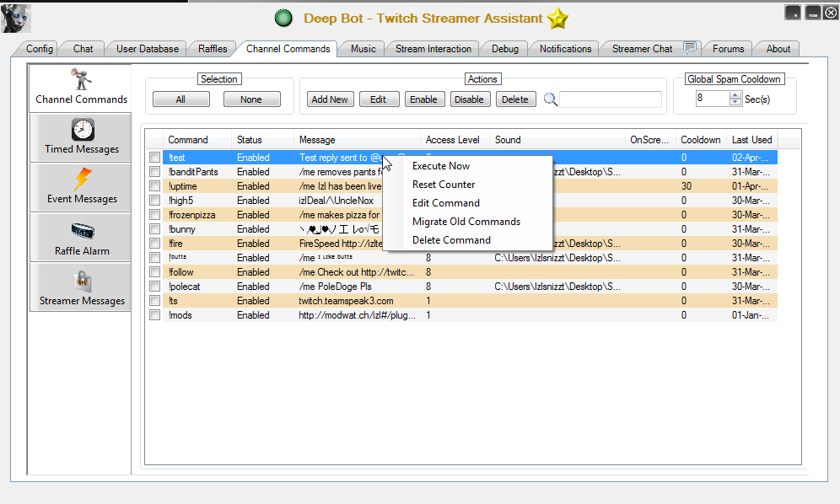The width and height of the screenshot is (840, 504).
Task: Open Event Messages lightning icon
Action: [x=83, y=179]
